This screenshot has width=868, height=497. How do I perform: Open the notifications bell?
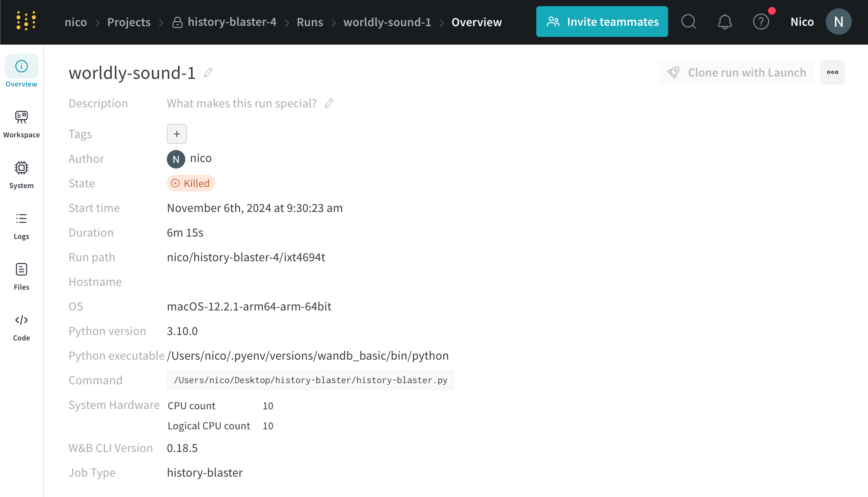pyautogui.click(x=725, y=22)
